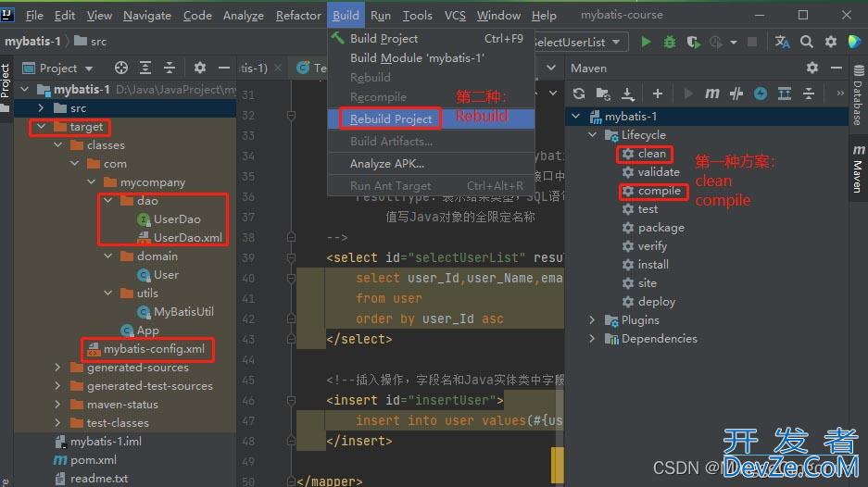Click Generate Sources and Update Folders icon

pyautogui.click(x=603, y=94)
